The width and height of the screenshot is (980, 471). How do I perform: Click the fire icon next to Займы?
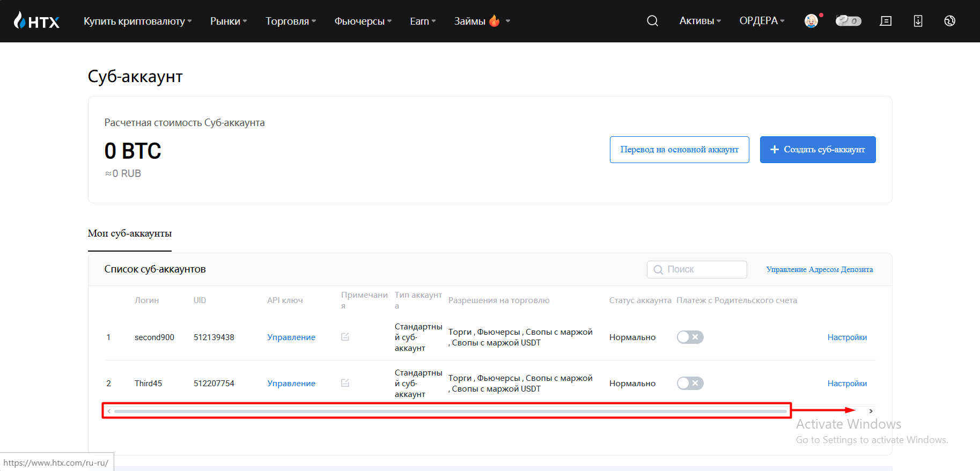click(x=495, y=21)
